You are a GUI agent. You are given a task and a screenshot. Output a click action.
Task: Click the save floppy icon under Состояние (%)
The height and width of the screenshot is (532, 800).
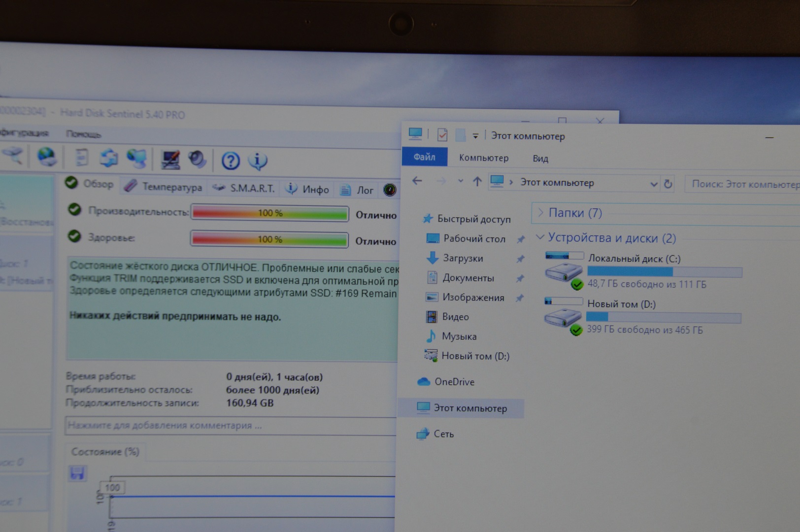[77, 474]
